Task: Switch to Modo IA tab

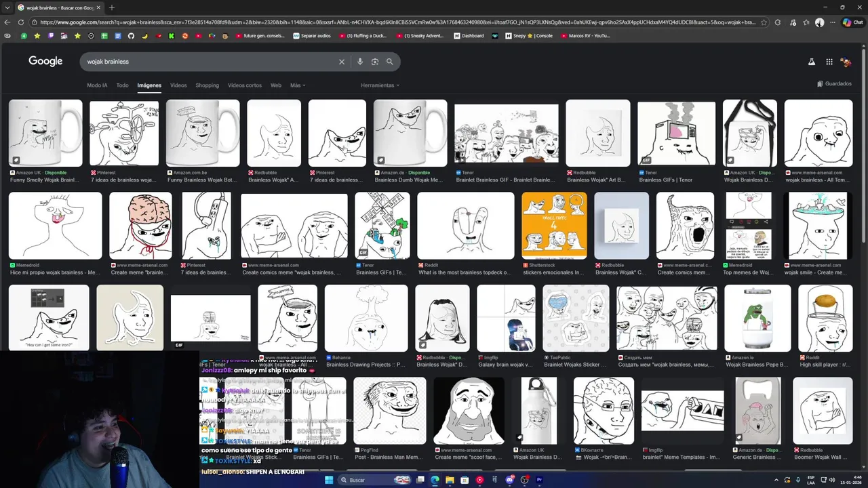Action: pyautogui.click(x=97, y=85)
